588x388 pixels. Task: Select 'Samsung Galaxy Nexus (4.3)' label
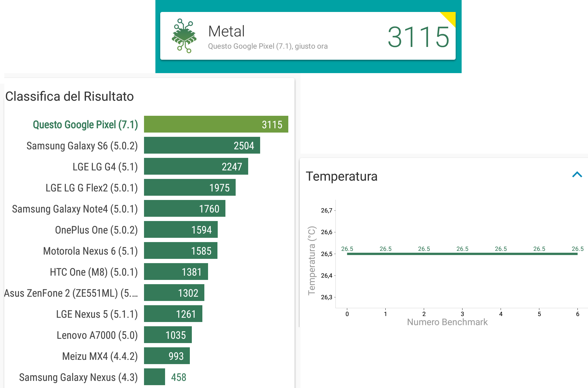[x=78, y=377]
